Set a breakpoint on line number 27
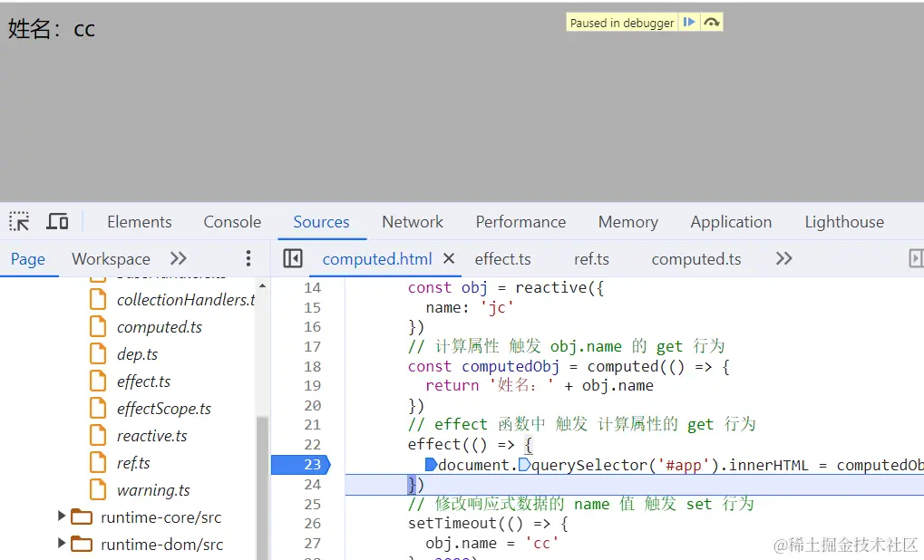The height and width of the screenshot is (560, 924). click(x=312, y=543)
